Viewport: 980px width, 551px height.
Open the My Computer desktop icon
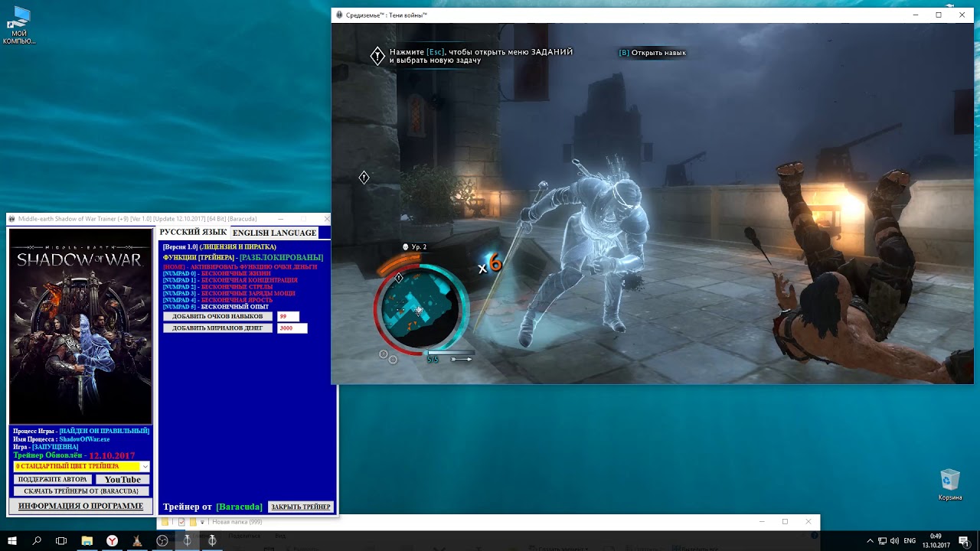19,25
